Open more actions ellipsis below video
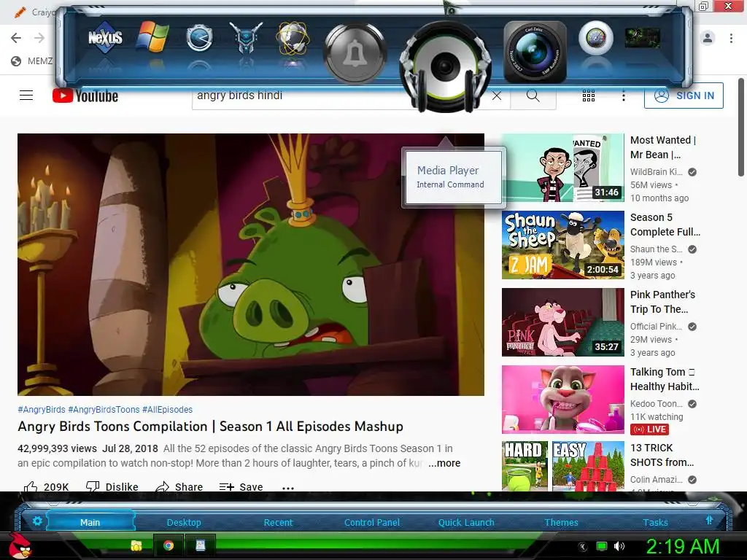 click(287, 487)
